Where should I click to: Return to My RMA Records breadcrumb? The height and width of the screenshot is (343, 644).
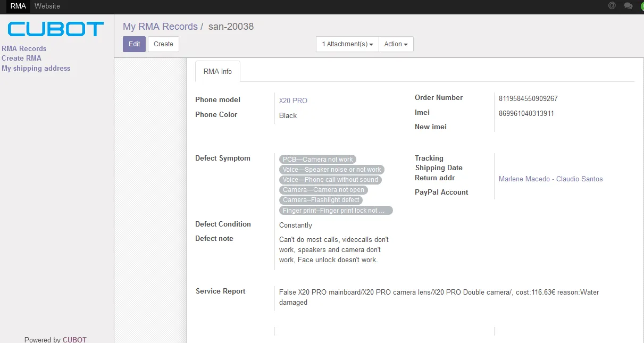tap(160, 27)
